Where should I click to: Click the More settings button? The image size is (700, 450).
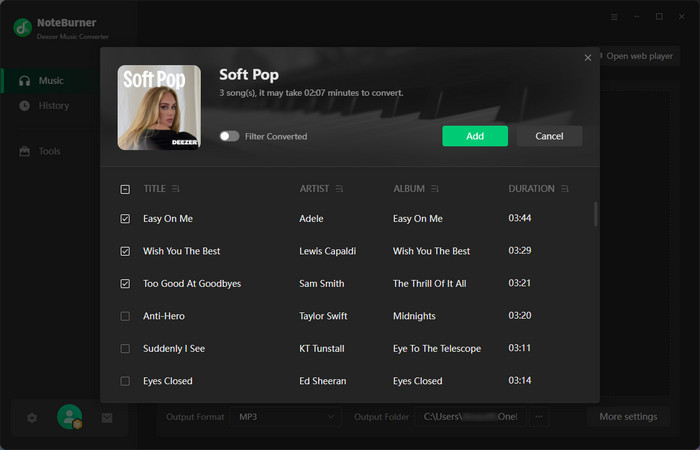click(x=628, y=417)
